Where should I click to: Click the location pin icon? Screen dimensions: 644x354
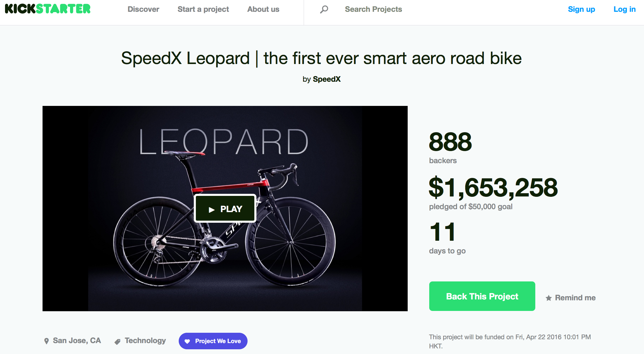coord(46,341)
